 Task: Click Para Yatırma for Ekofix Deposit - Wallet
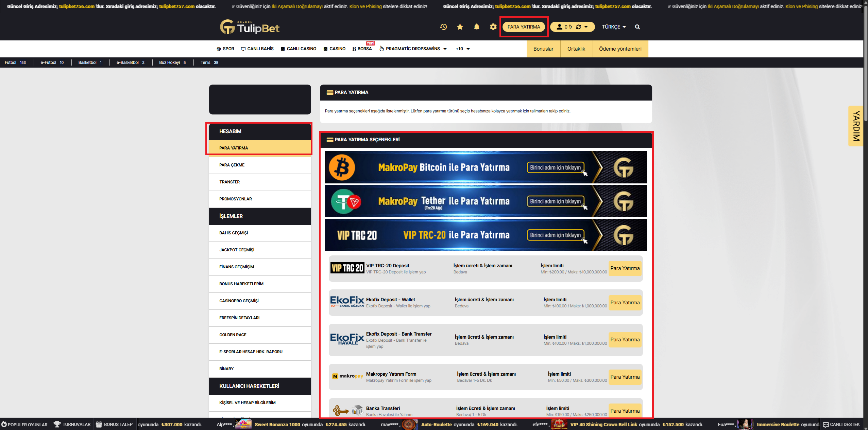625,303
